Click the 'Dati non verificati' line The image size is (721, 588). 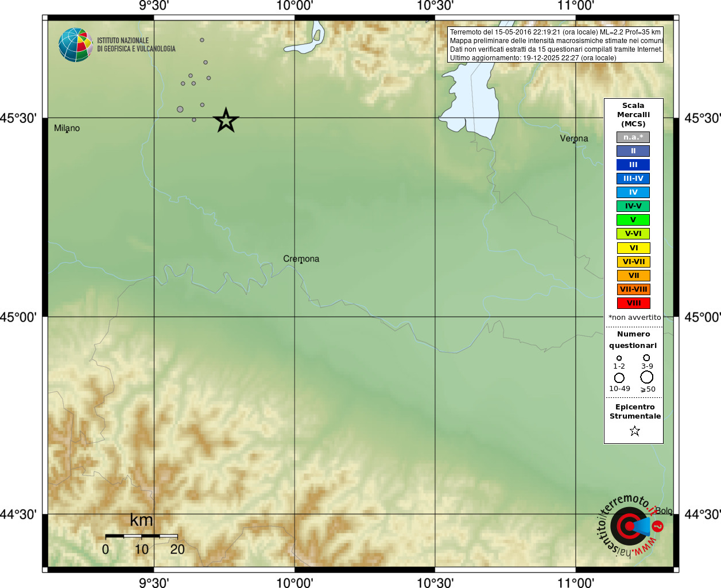coord(556,49)
